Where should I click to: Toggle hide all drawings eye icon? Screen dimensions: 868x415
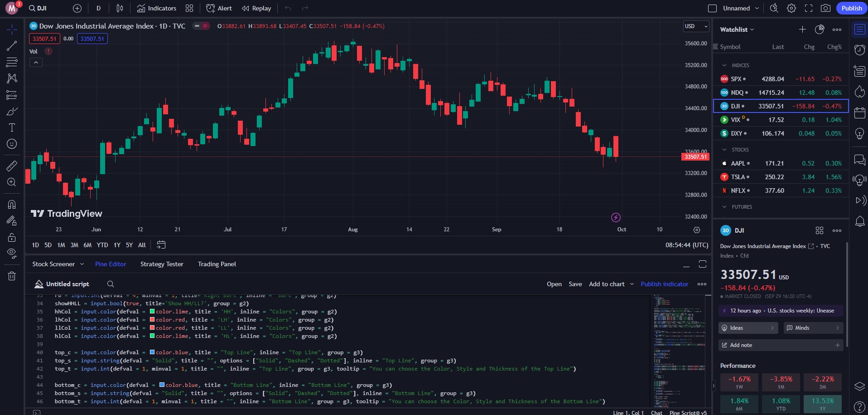coord(12,253)
